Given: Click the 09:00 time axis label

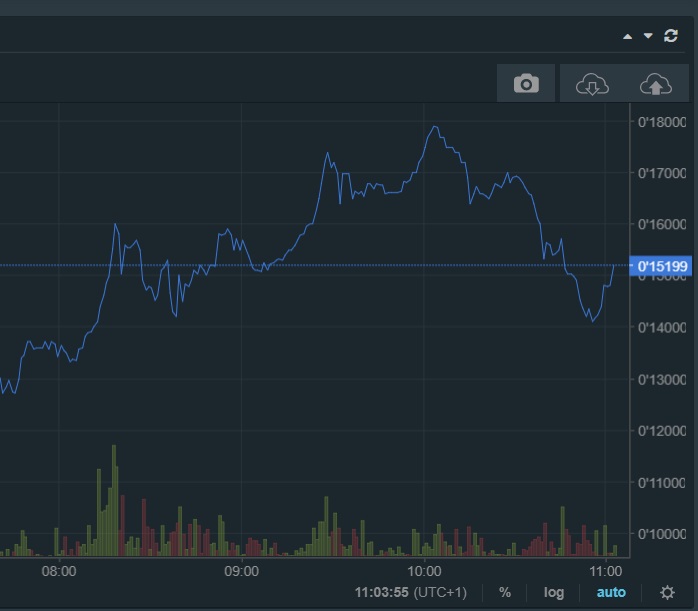Looking at the screenshot, I should coord(242,571).
